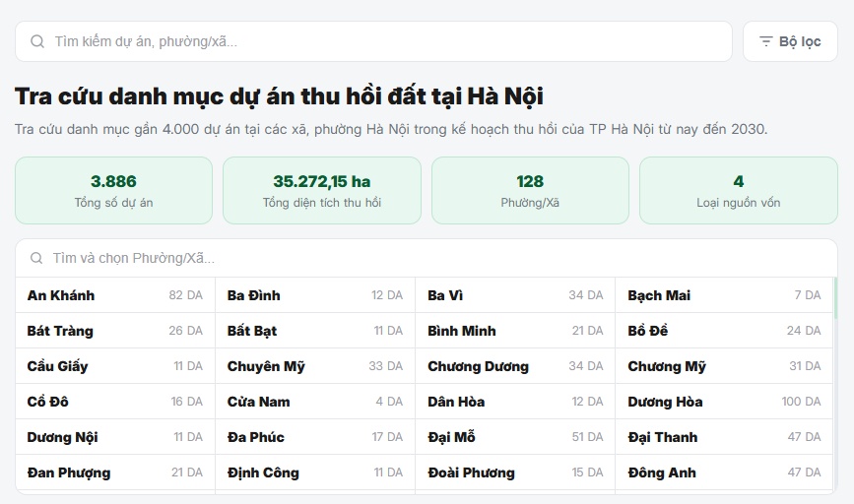Focus the Tìm kiếm dự án search field
This screenshot has width=854, height=504.
pos(373,41)
